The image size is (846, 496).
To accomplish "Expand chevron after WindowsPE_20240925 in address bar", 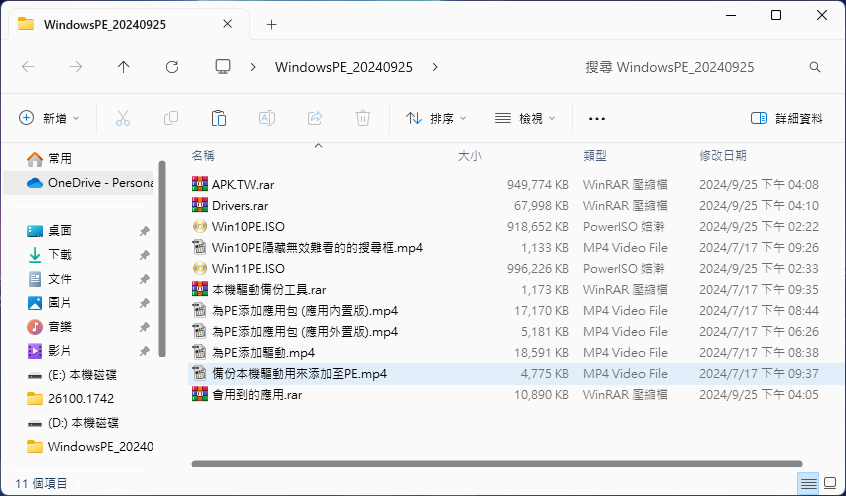I will [435, 67].
